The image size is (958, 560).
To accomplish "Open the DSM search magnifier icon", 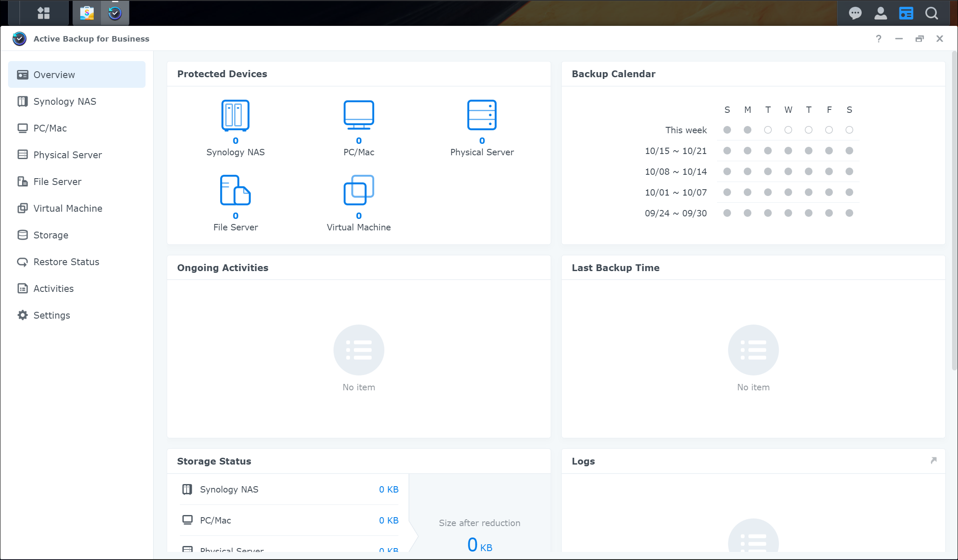I will (x=932, y=13).
